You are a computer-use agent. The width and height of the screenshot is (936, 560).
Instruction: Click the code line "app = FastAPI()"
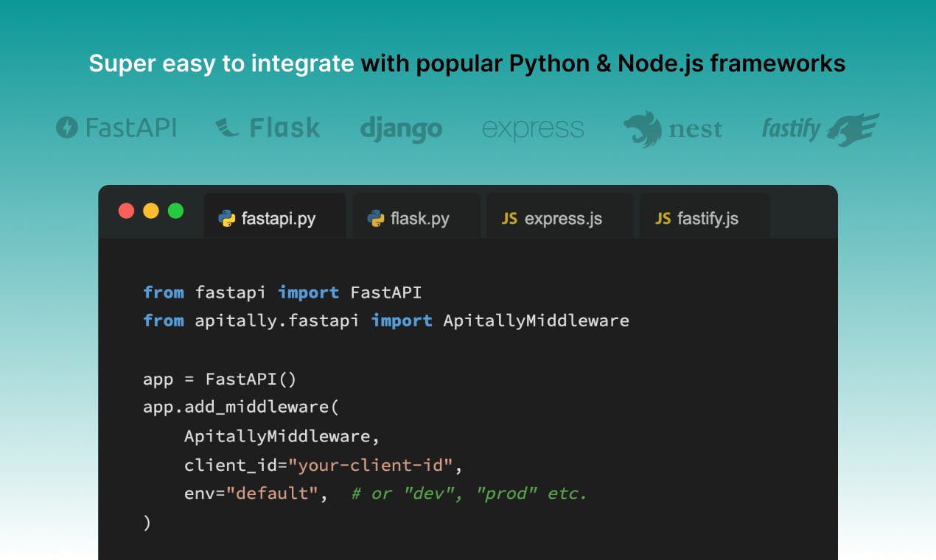click(x=220, y=379)
